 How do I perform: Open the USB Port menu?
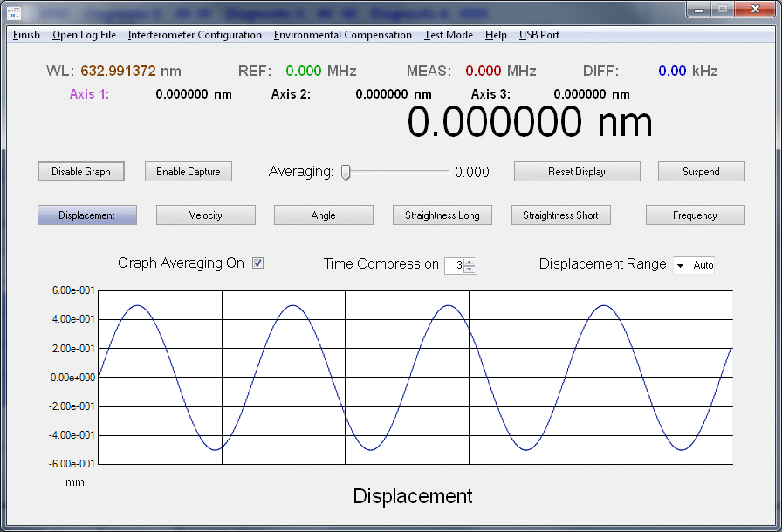click(539, 35)
